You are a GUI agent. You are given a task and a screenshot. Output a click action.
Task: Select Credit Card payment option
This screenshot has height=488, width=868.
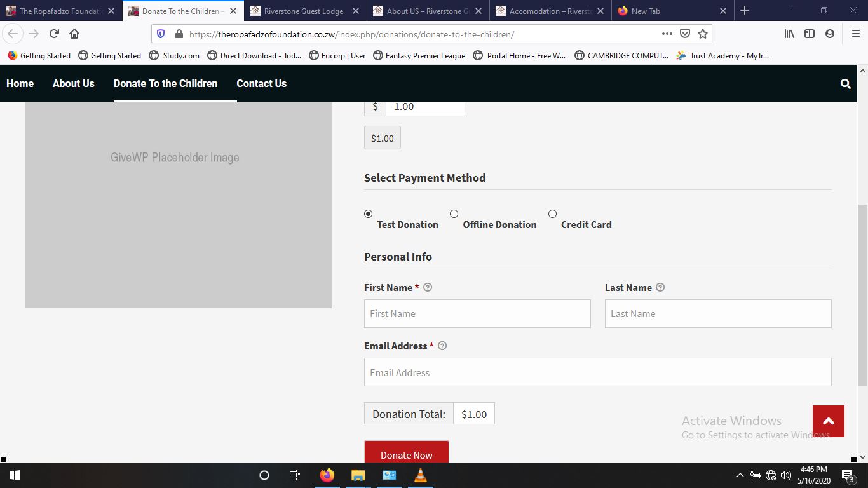pyautogui.click(x=552, y=214)
